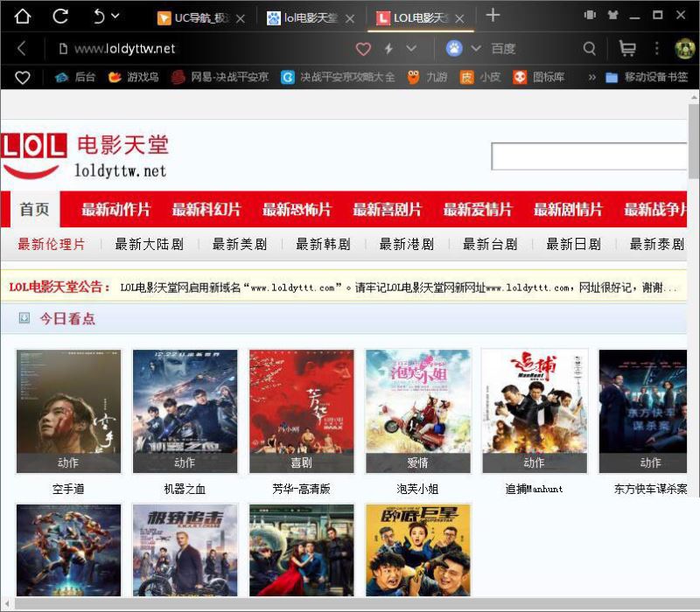
Task: Open the 最新日剧 link
Action: point(574,244)
